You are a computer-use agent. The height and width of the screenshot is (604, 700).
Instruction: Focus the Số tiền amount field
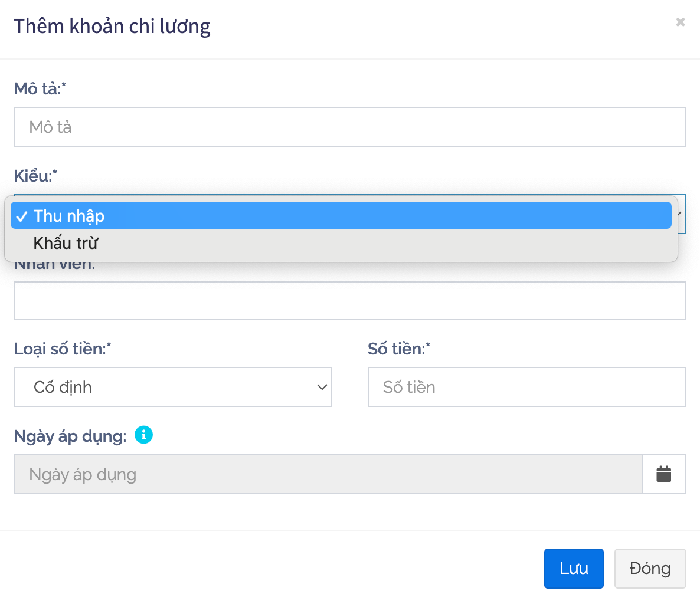click(x=526, y=387)
